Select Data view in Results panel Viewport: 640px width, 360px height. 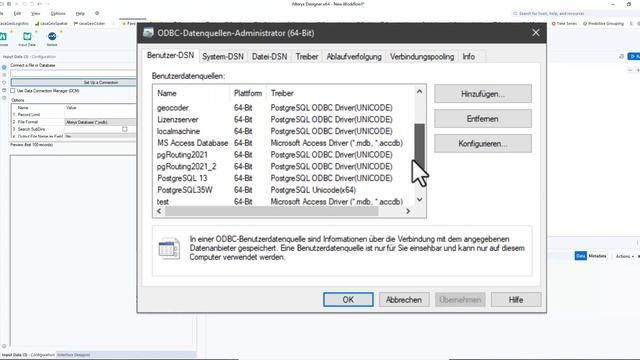point(580,256)
